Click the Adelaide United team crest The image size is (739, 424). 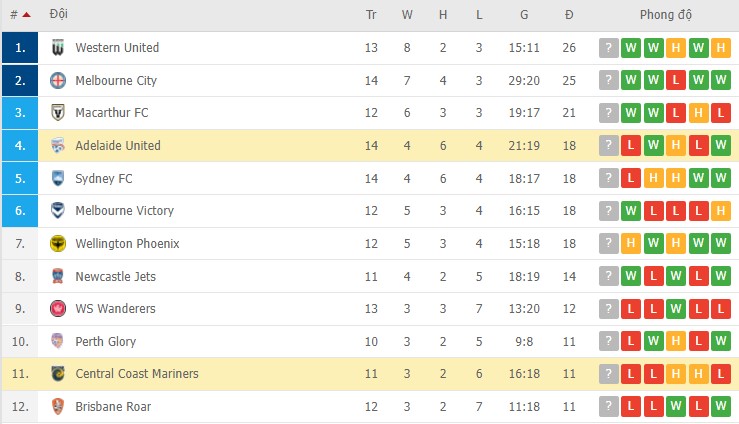coord(58,146)
